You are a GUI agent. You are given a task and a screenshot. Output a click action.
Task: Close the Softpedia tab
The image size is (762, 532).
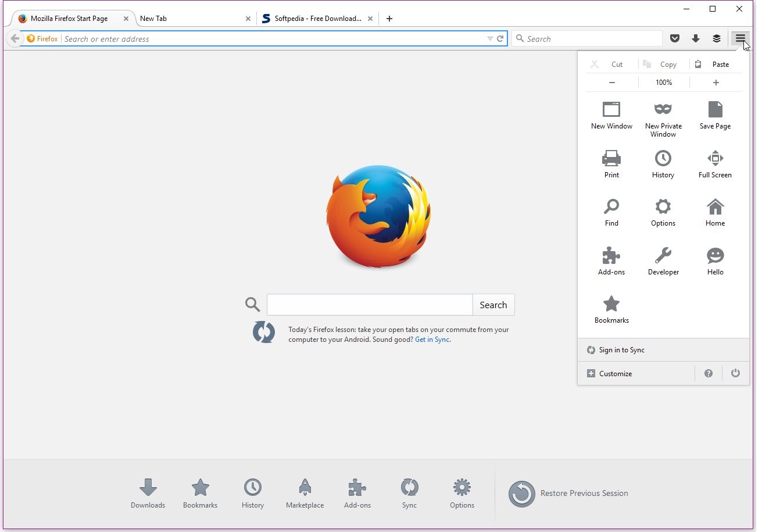click(370, 19)
